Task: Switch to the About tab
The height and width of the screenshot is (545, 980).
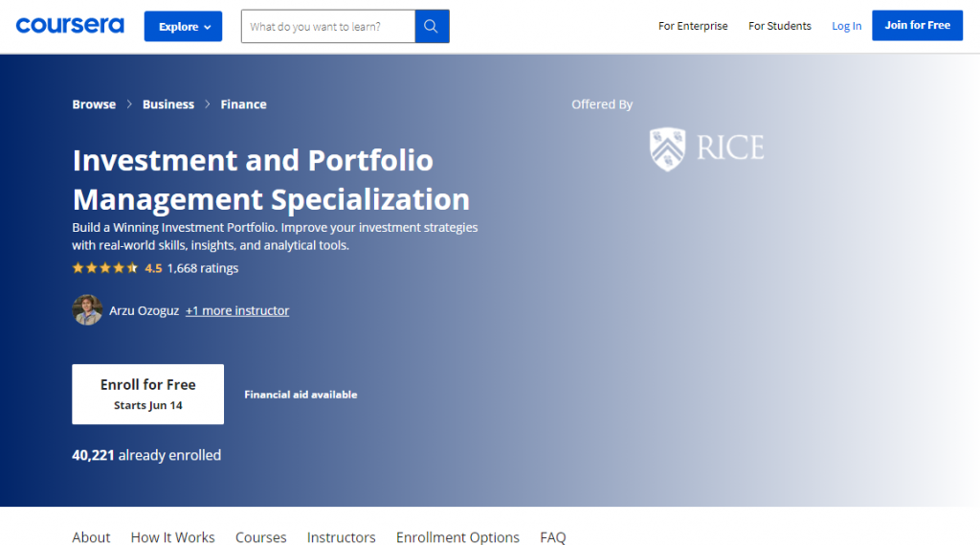Action: tap(91, 537)
